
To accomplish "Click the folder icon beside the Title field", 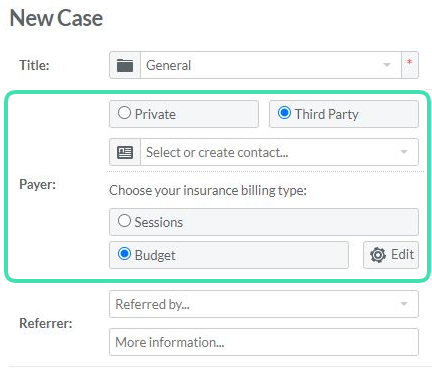I will [125, 65].
